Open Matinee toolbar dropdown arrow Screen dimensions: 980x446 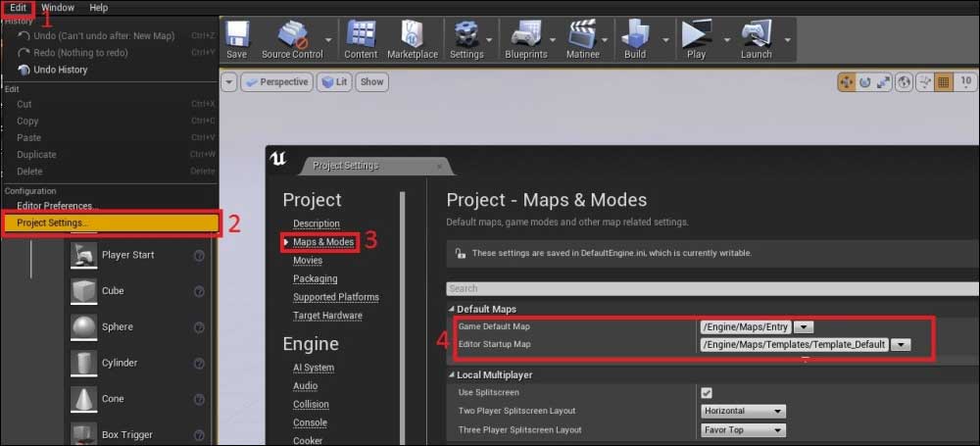pos(607,39)
